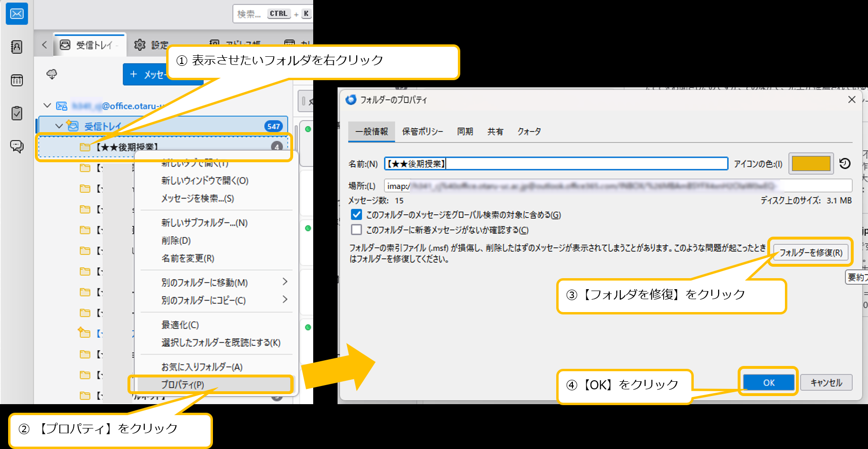This screenshot has height=449, width=868.
Task: Click the フォルダーを修復 button
Action: pos(811,252)
